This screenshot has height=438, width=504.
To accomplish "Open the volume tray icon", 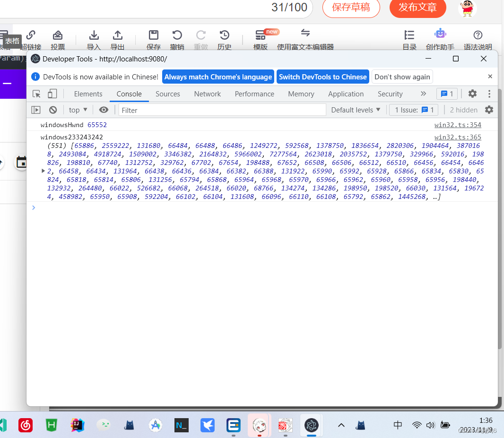I will pyautogui.click(x=430, y=425).
